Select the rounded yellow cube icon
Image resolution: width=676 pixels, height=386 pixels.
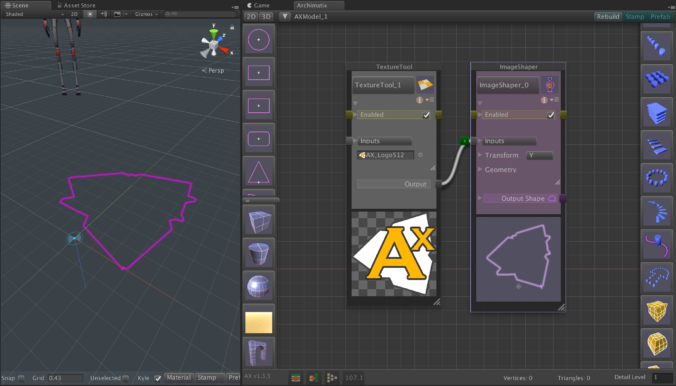click(657, 343)
